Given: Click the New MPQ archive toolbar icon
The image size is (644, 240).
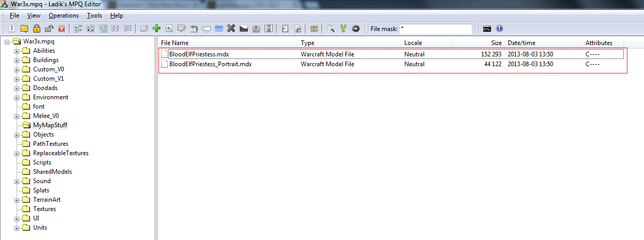Looking at the screenshot, I should click(x=11, y=28).
